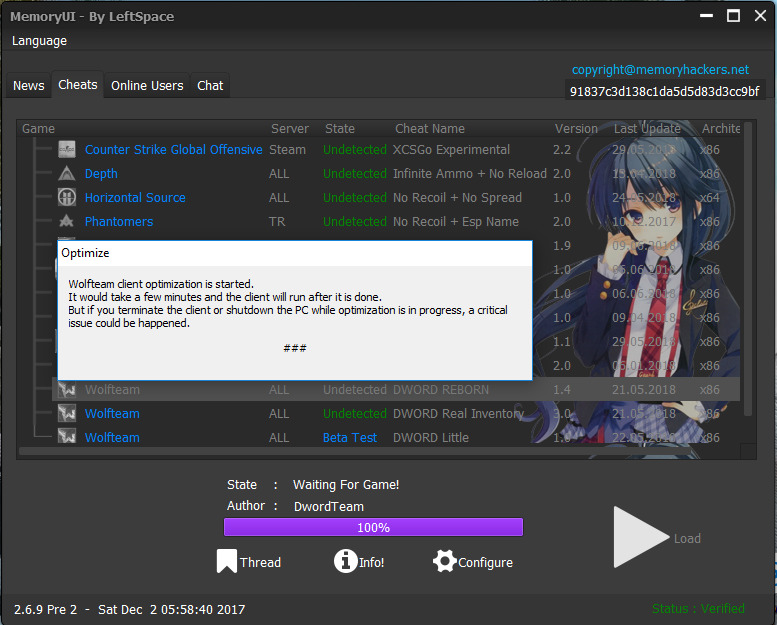Select Counter Strike Global Offensive entry
777x625 pixels.
173,150
